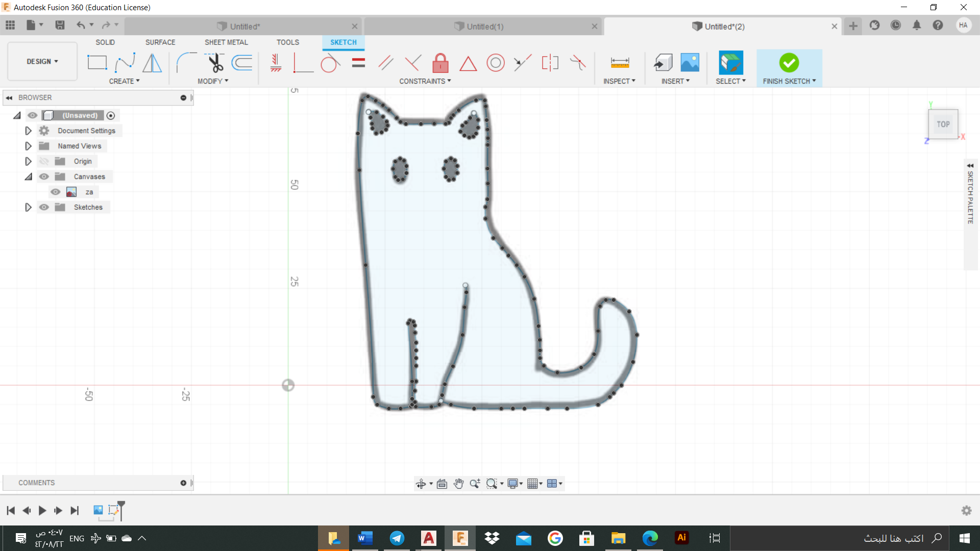Select the Mirror sketch tool
The height and width of the screenshot is (551, 980).
(x=152, y=63)
